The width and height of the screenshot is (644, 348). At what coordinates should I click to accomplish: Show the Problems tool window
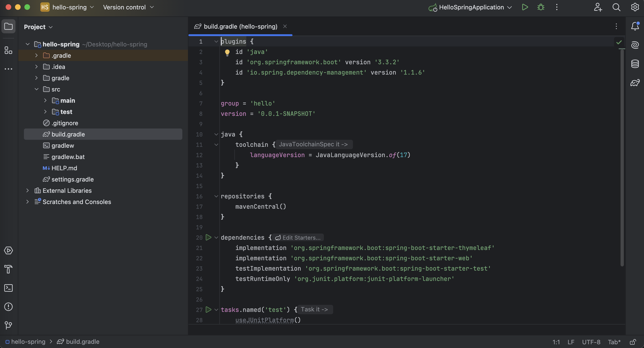click(x=8, y=307)
